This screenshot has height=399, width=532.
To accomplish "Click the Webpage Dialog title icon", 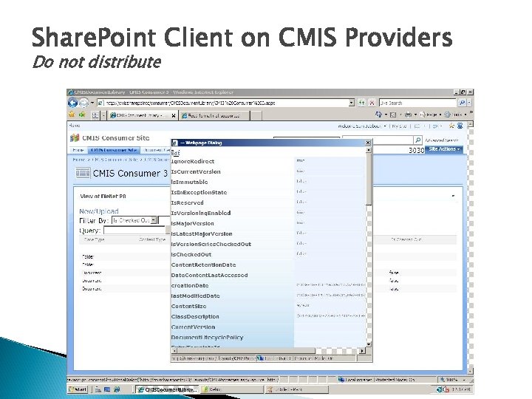I will click(174, 143).
